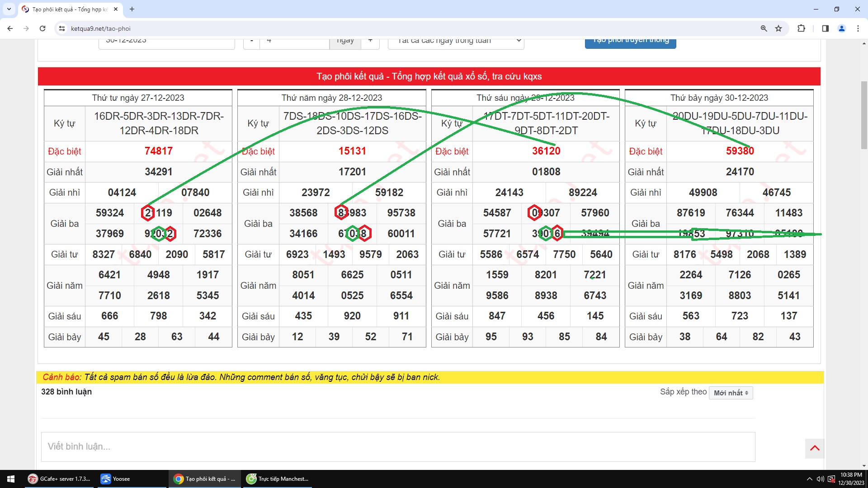Bookmark this page with star icon

click(x=778, y=28)
